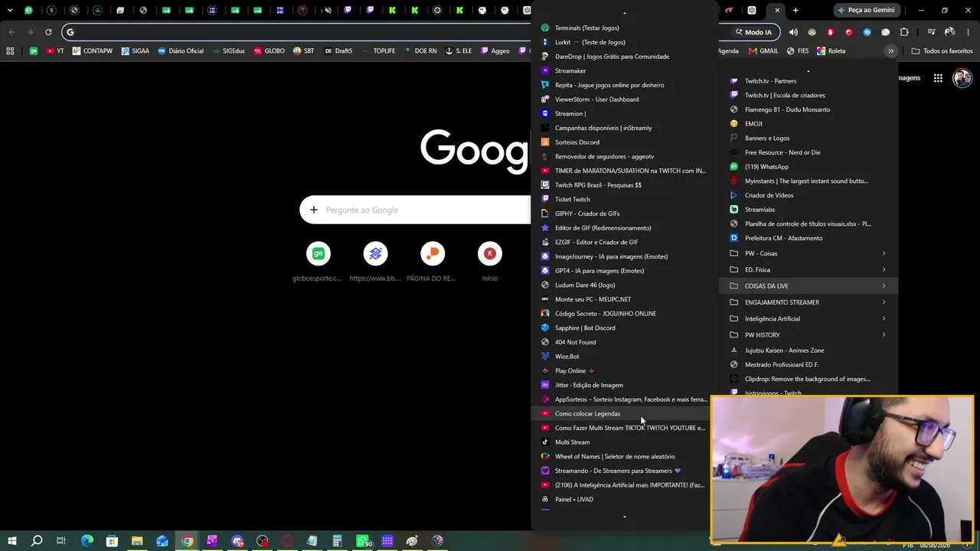This screenshot has height=551, width=980.
Task: Open Microsoft Store from the taskbar
Action: click(112, 541)
